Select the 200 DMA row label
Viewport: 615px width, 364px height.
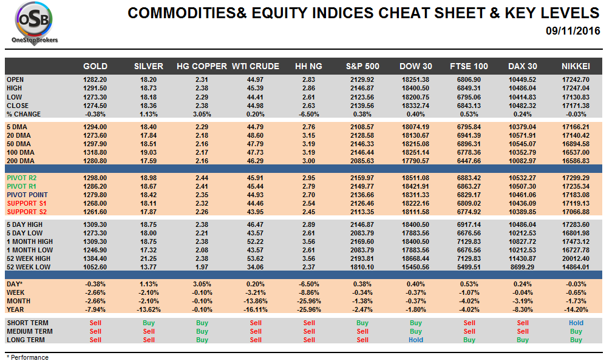21,161
